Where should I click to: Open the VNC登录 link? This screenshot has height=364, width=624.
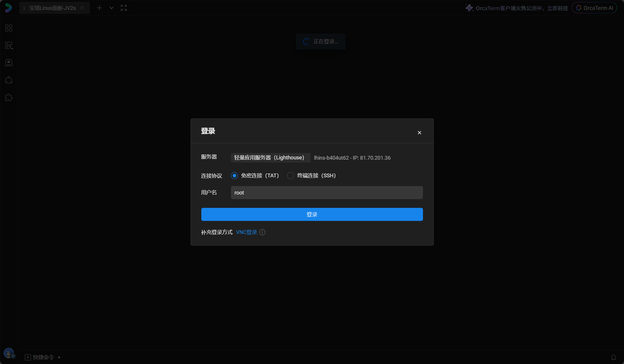(x=246, y=232)
